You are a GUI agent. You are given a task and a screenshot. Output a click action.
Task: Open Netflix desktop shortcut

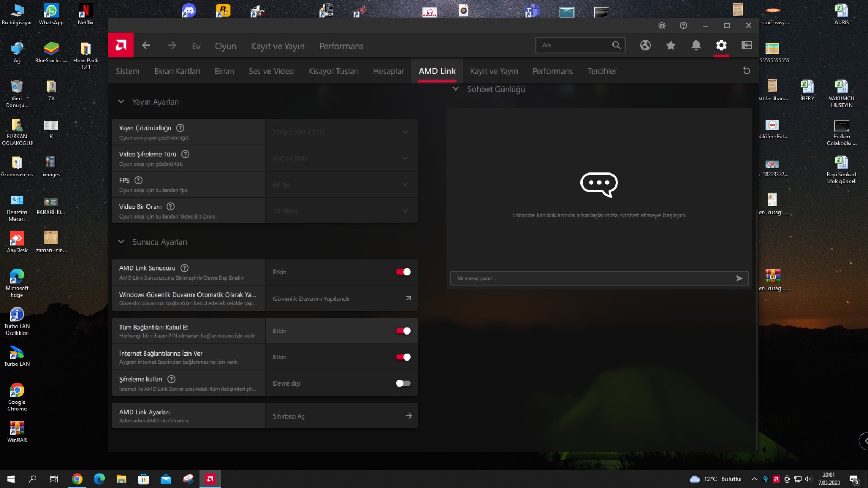85,15
